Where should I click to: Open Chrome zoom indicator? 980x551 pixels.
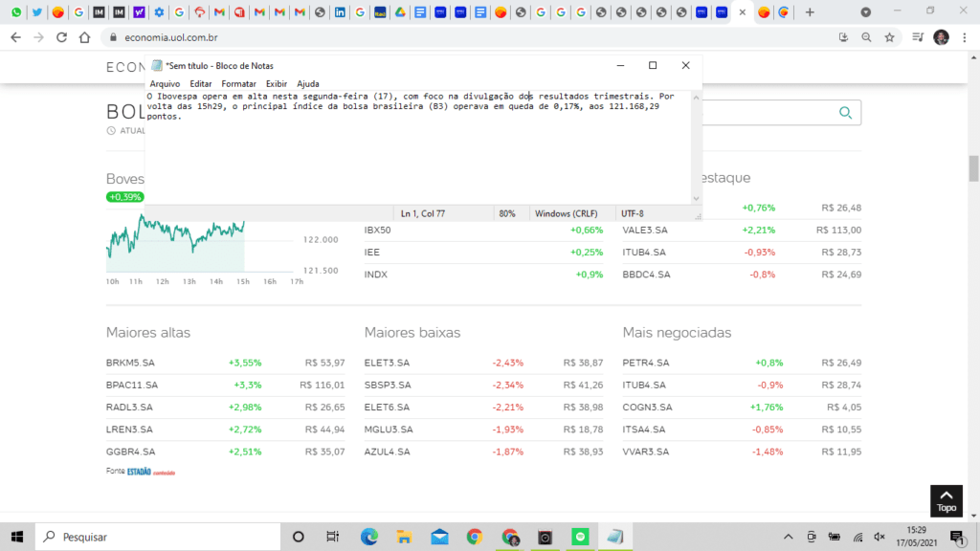866,37
